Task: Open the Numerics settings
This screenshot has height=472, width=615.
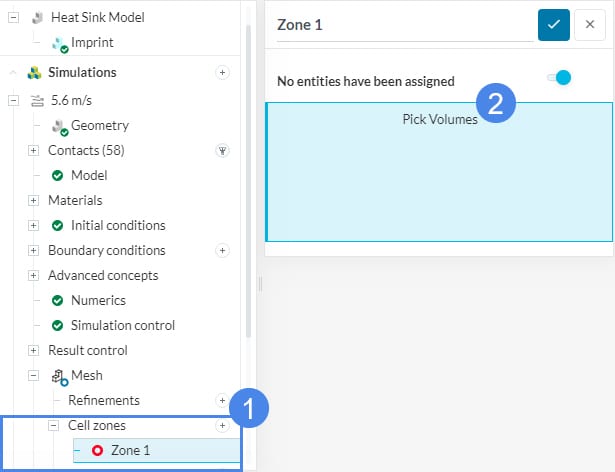Action: pyautogui.click(x=98, y=300)
